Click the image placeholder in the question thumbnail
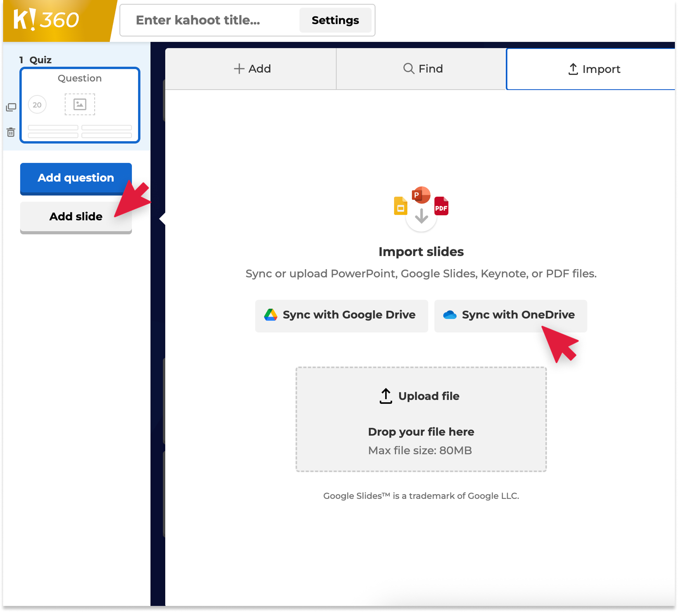The width and height of the screenshot is (678, 616). coord(80,104)
